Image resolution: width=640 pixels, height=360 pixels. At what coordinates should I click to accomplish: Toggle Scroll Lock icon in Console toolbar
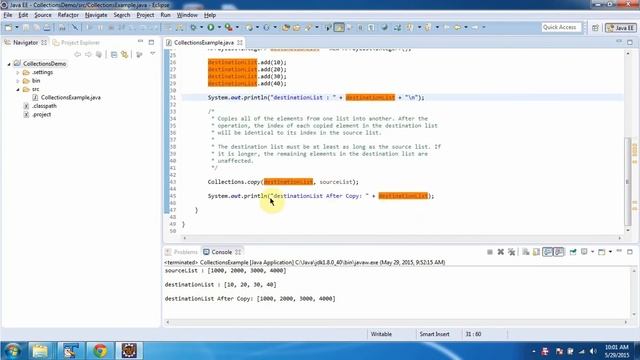click(x=536, y=252)
